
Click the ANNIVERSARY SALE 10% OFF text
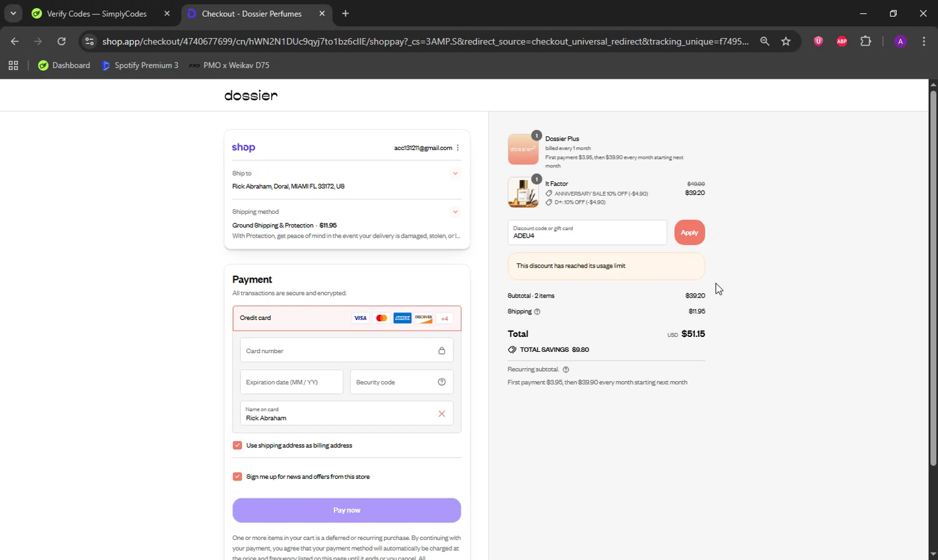(x=601, y=194)
